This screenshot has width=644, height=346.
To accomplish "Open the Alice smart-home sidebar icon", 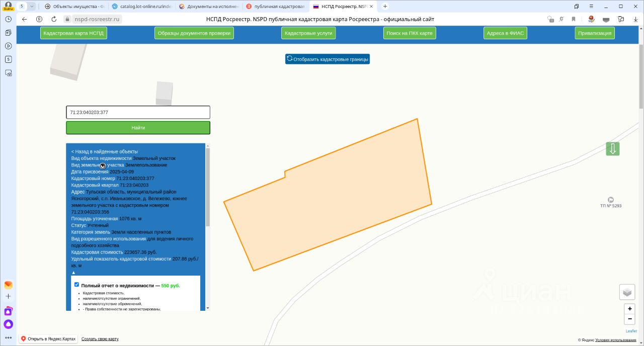I will tap(8, 311).
